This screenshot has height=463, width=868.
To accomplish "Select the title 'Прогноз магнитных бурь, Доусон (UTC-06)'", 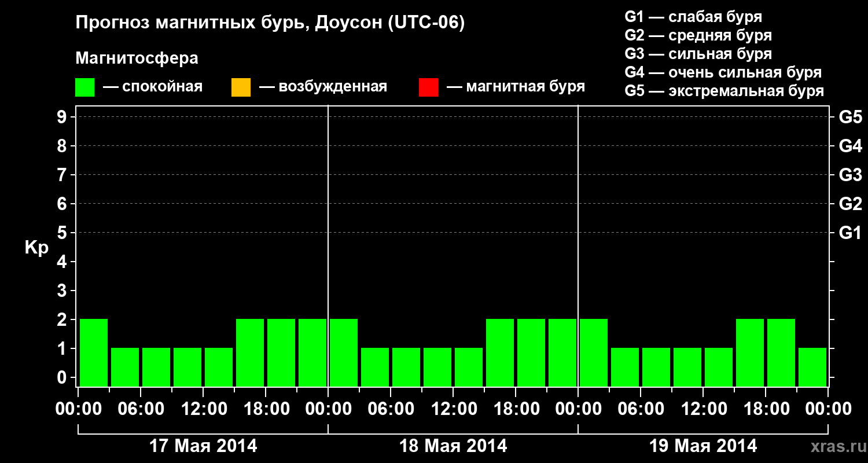I will pyautogui.click(x=270, y=23).
